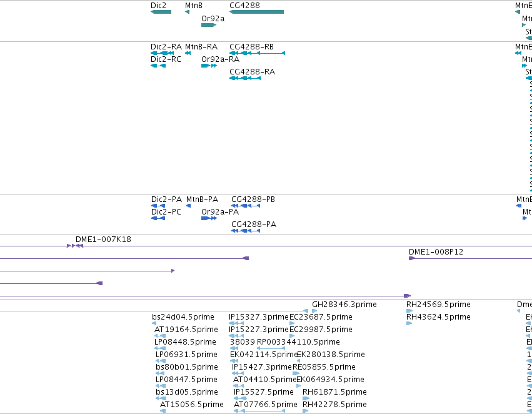The height and width of the screenshot is (414, 532).
Task: Open EST LP06931.5prime
Action: point(186,355)
